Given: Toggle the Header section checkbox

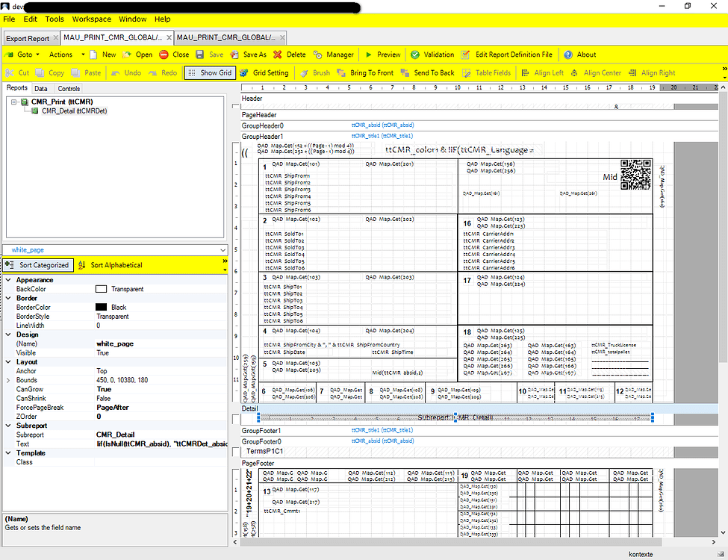Looking at the screenshot, I should pos(236,106).
